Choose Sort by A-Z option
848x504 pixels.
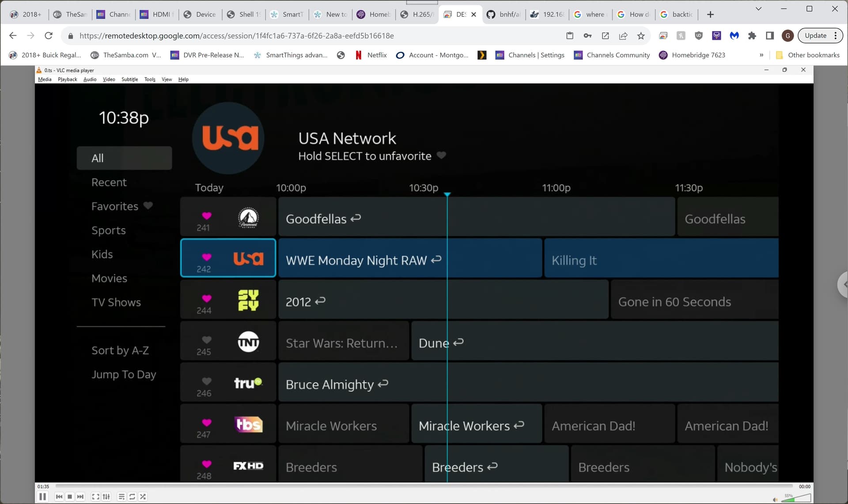point(120,350)
